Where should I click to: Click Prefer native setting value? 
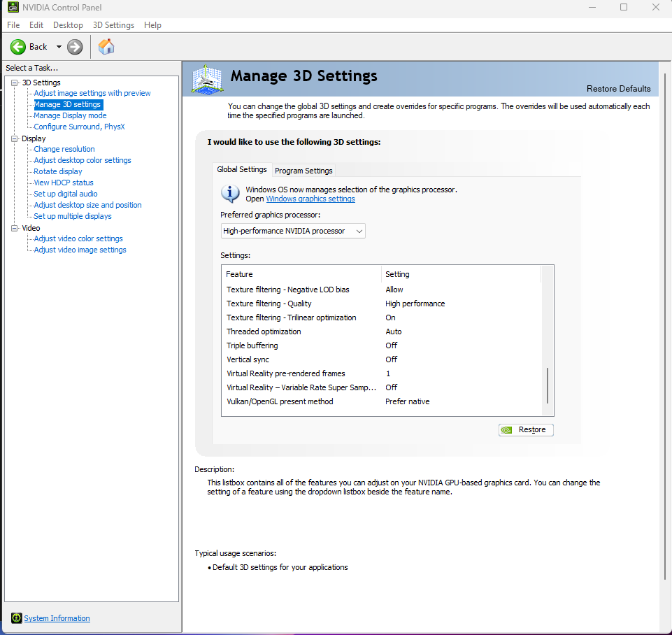click(407, 401)
